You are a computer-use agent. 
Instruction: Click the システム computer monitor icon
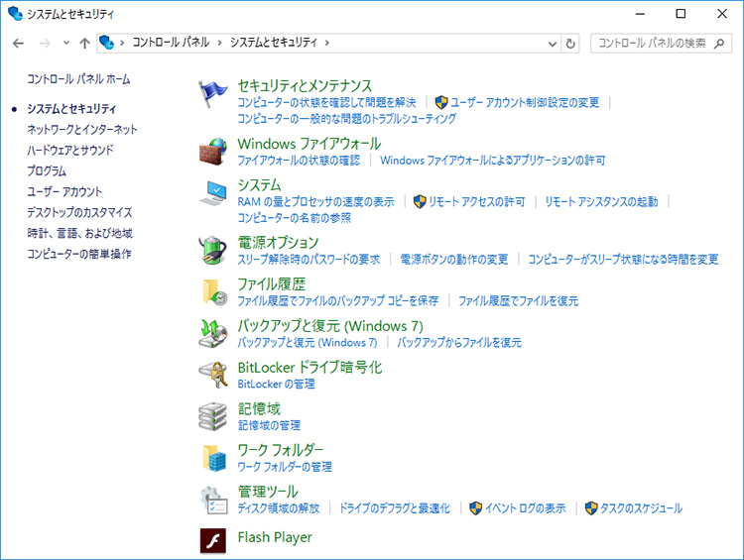(214, 194)
